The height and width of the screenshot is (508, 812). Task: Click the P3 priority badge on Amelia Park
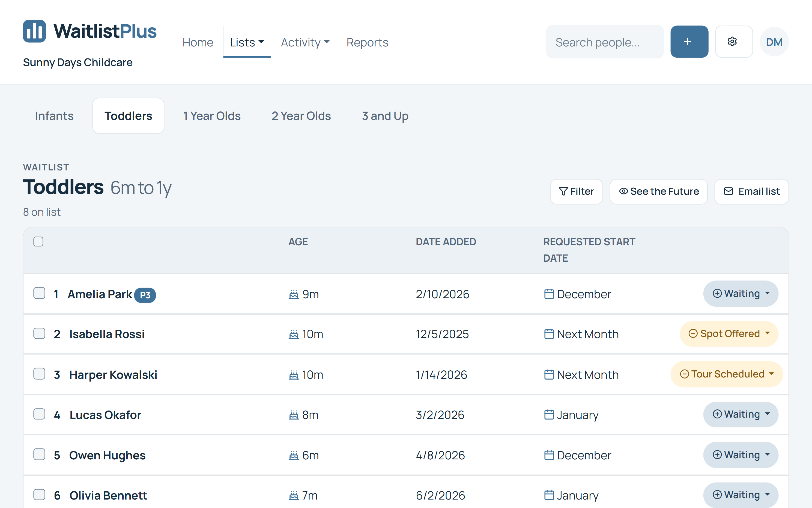145,295
